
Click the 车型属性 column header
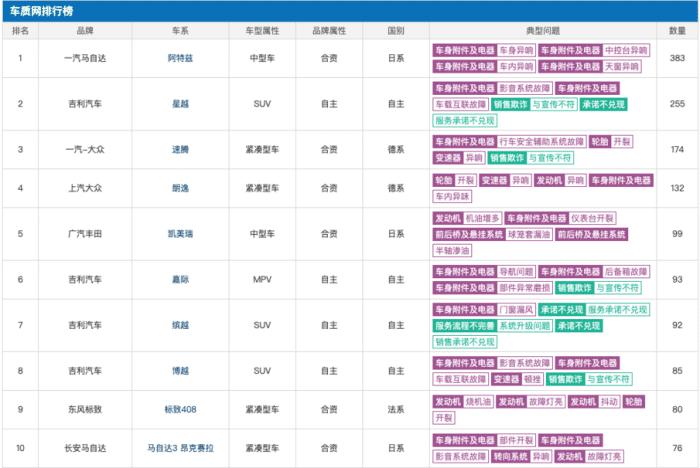tap(262, 31)
